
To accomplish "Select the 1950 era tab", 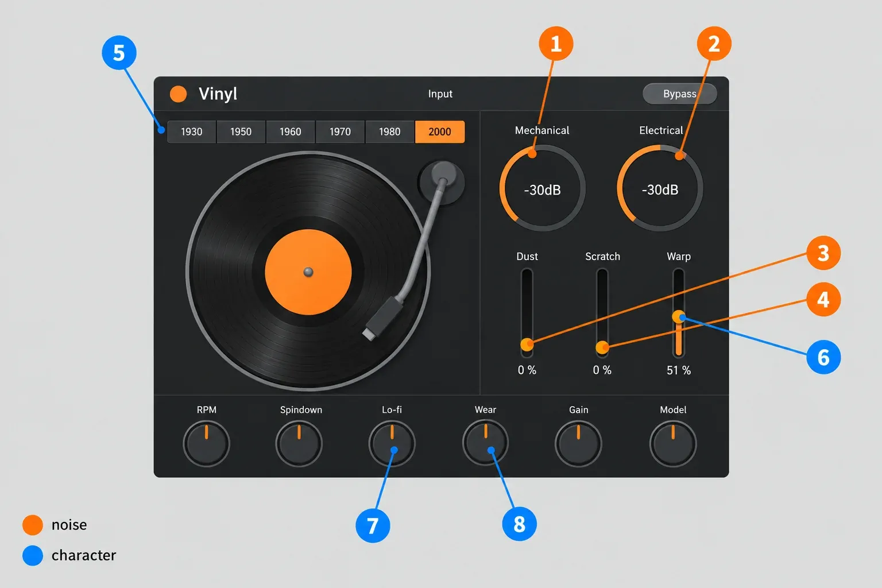I will click(x=241, y=131).
